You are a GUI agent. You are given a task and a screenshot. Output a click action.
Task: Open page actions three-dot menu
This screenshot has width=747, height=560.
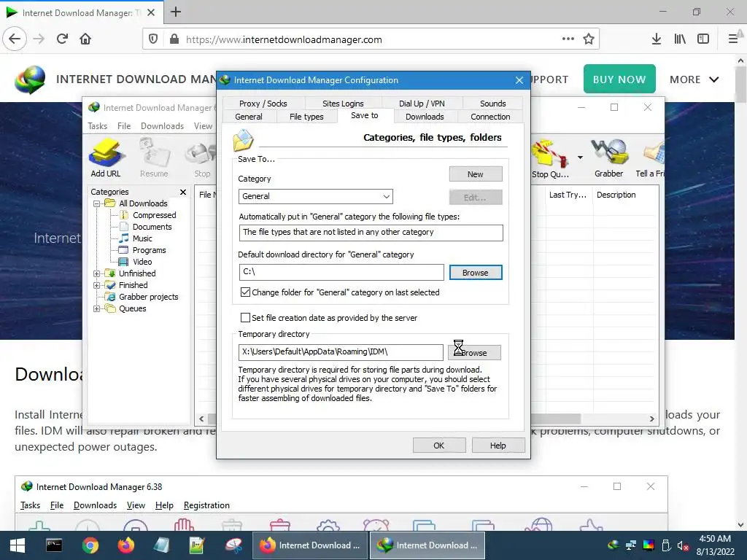[568, 39]
